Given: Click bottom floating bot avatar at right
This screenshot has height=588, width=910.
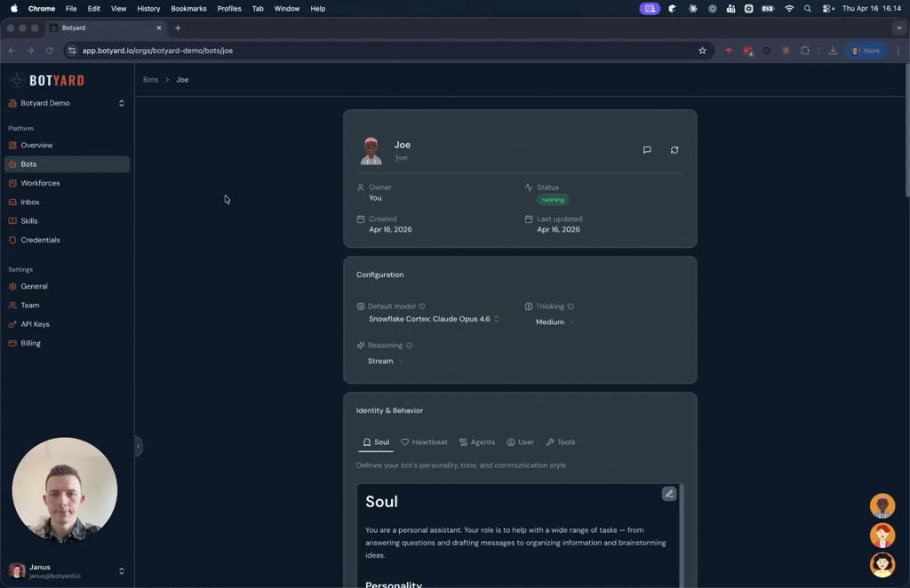Looking at the screenshot, I should click(882, 565).
